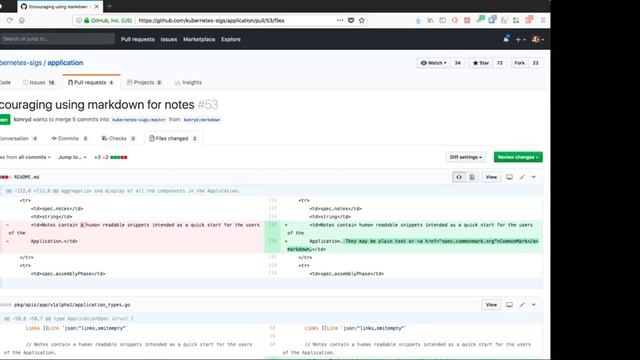
Task: Open the pull request Checks tab
Action: coord(118,138)
